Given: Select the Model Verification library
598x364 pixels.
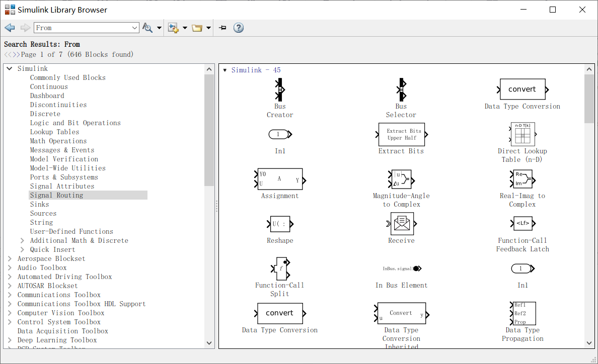Looking at the screenshot, I should coord(64,159).
